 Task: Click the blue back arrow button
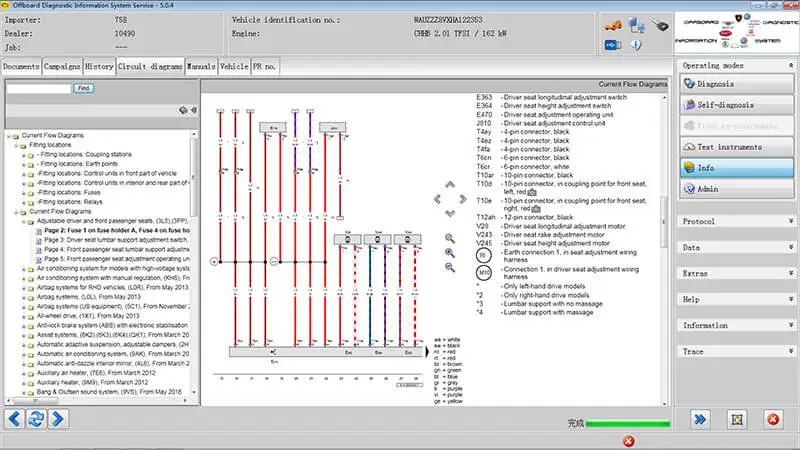[14, 419]
